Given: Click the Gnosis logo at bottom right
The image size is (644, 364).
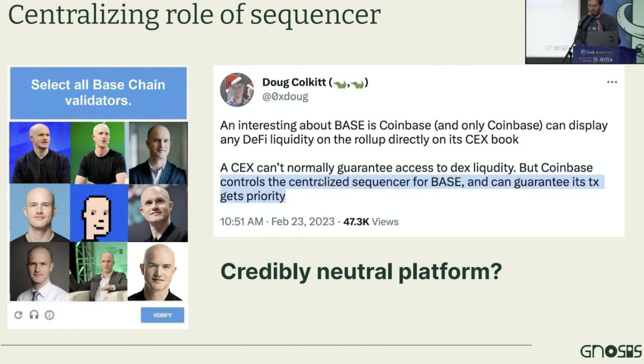Looking at the screenshot, I should (x=610, y=351).
